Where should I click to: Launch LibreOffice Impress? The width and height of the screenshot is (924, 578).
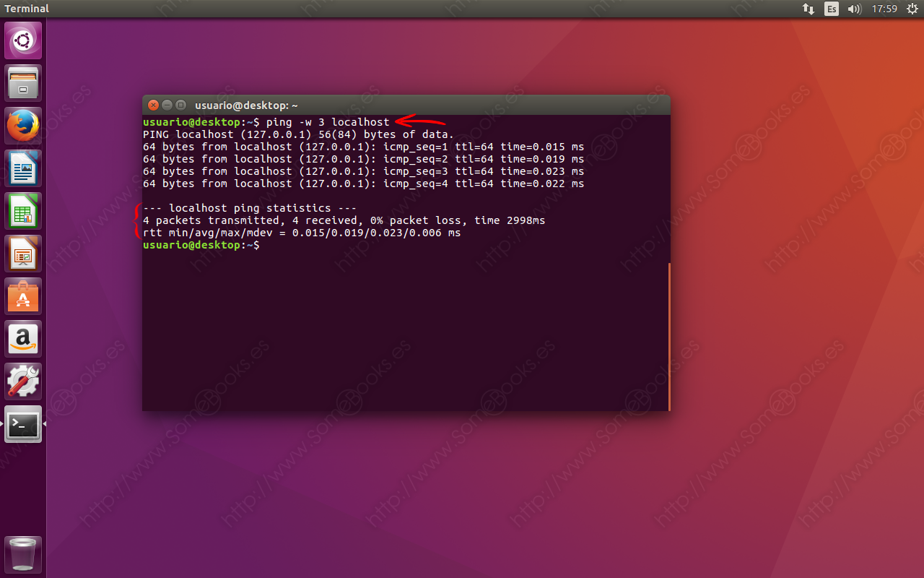22,253
